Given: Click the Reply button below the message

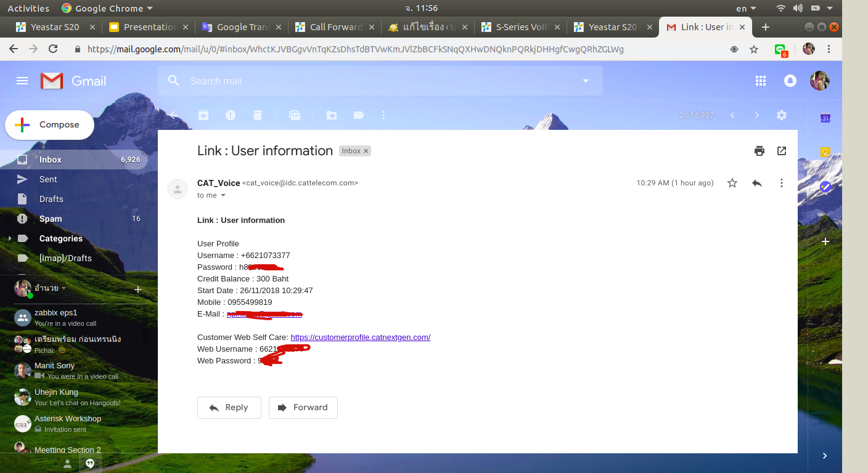Looking at the screenshot, I should click(229, 408).
